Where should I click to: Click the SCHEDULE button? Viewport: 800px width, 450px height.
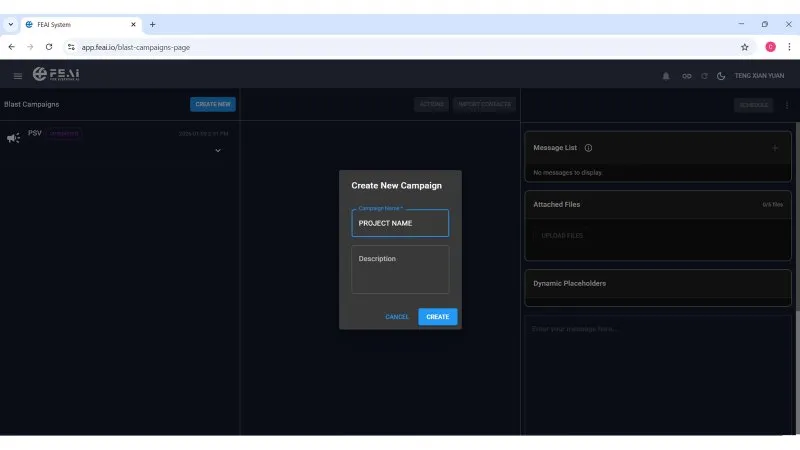click(x=754, y=105)
